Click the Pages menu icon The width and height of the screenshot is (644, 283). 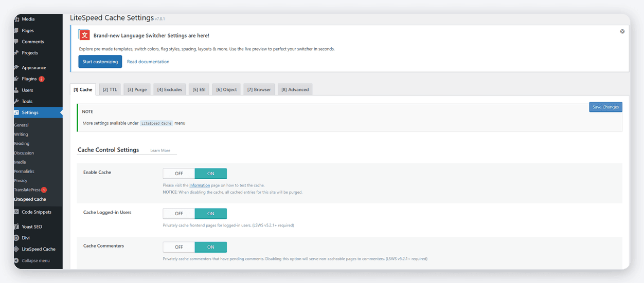pos(16,30)
